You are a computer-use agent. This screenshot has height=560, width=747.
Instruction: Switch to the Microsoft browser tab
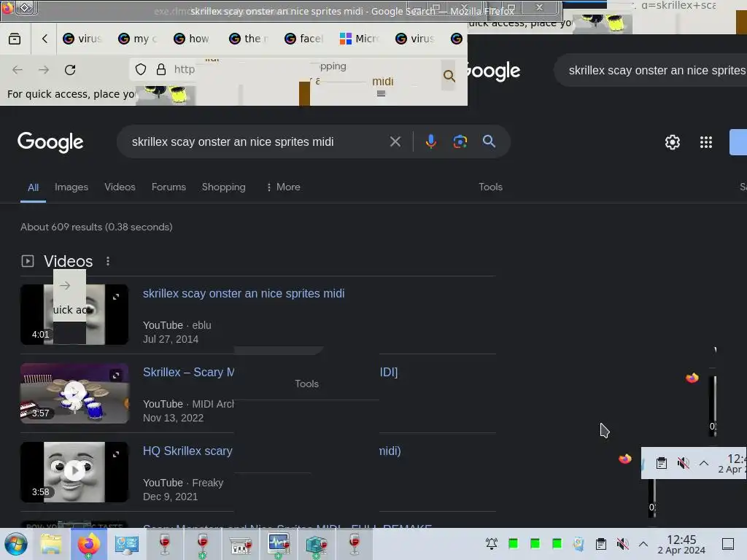[x=359, y=39]
